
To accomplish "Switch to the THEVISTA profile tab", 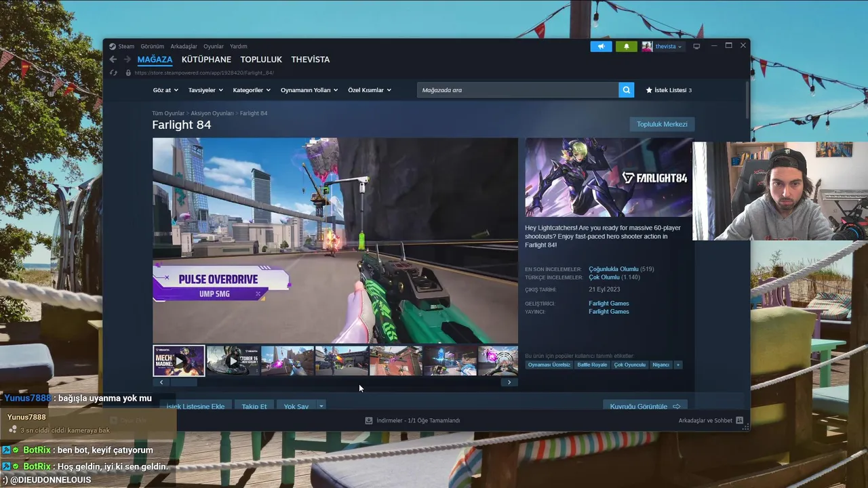I will (x=311, y=60).
